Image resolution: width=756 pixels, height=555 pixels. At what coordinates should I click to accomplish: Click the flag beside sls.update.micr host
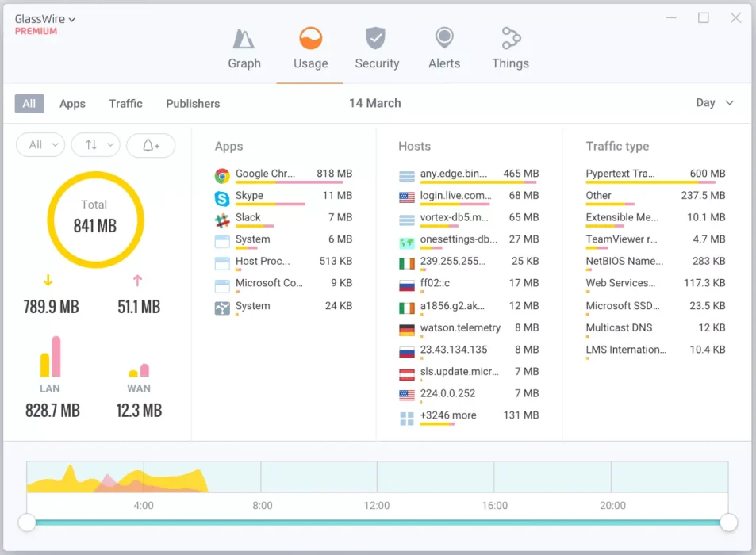click(x=407, y=374)
